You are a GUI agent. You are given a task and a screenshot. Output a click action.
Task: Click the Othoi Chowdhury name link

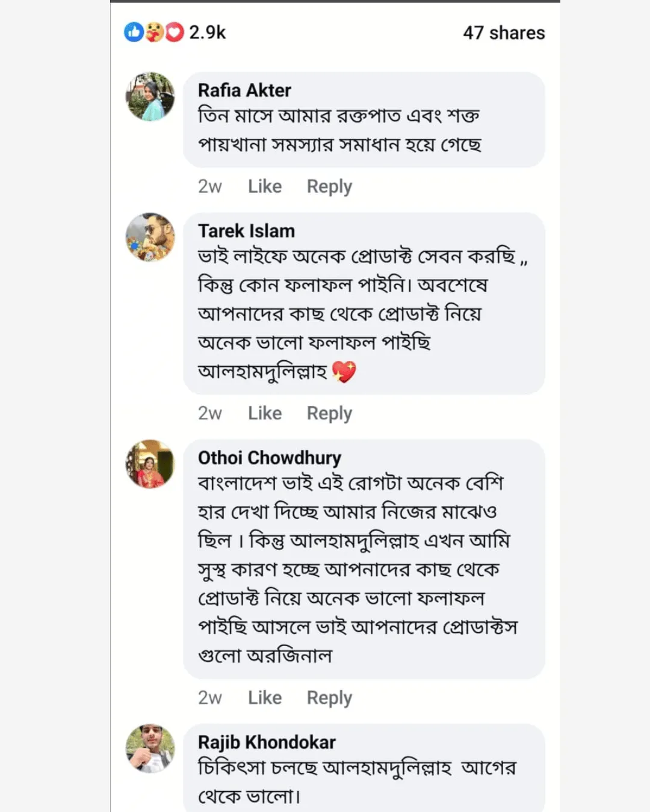tap(269, 458)
